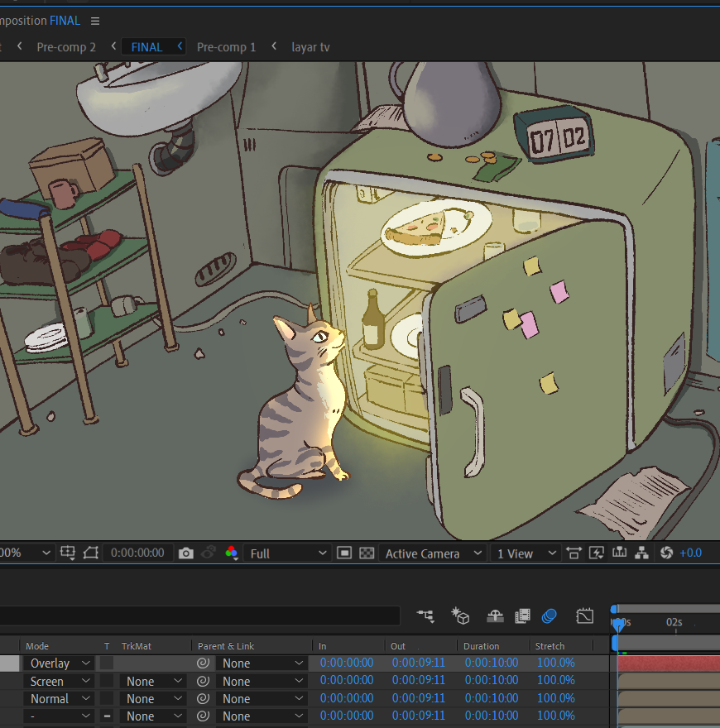
Task: Open the Full resolution dropdown
Action: point(287,553)
